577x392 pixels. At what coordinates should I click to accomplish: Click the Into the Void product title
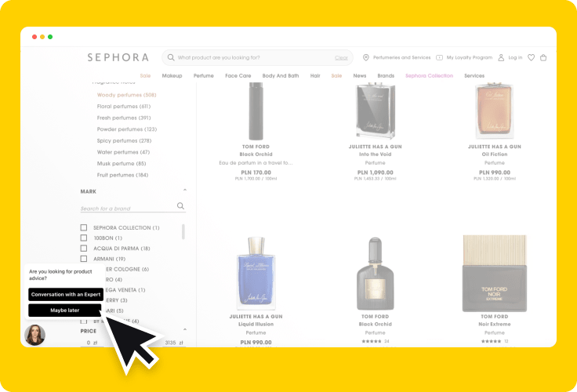click(x=375, y=154)
